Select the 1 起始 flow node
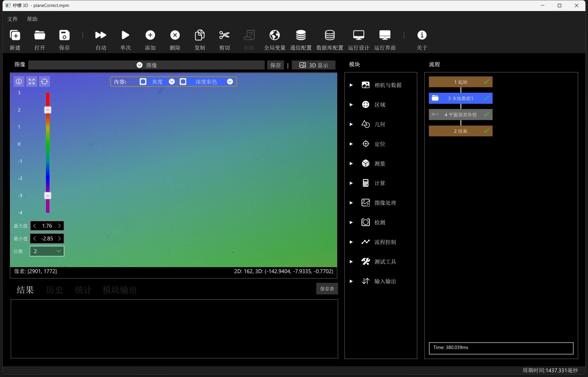The height and width of the screenshot is (377, 588). (x=461, y=82)
